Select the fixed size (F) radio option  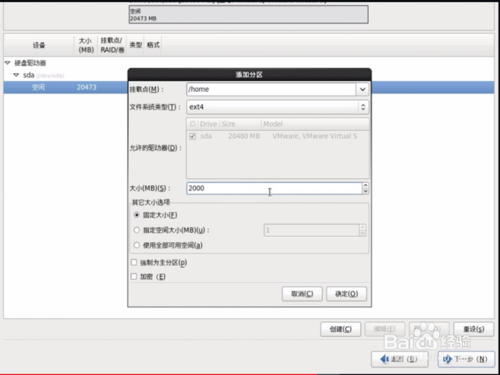point(137,215)
